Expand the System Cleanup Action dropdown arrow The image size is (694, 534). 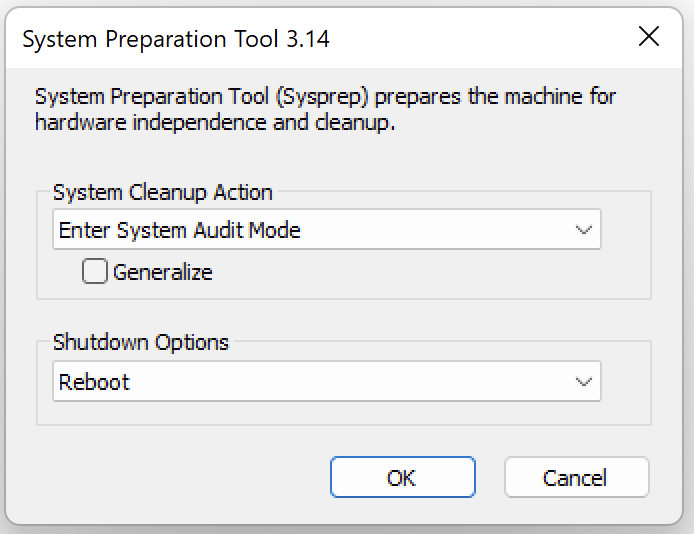[584, 230]
